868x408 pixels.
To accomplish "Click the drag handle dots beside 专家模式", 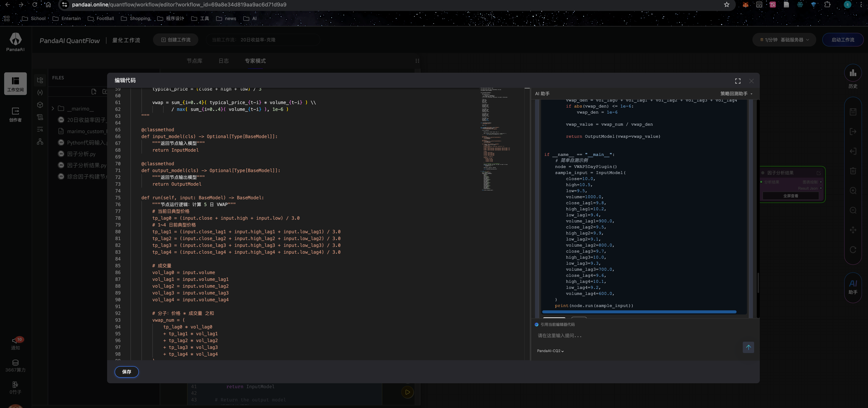I will pyautogui.click(x=417, y=61).
